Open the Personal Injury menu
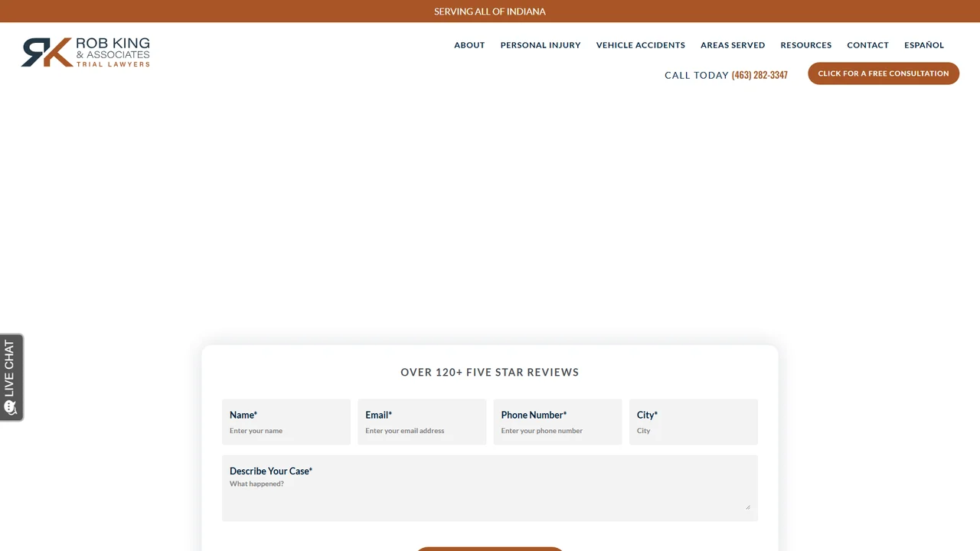 point(541,45)
